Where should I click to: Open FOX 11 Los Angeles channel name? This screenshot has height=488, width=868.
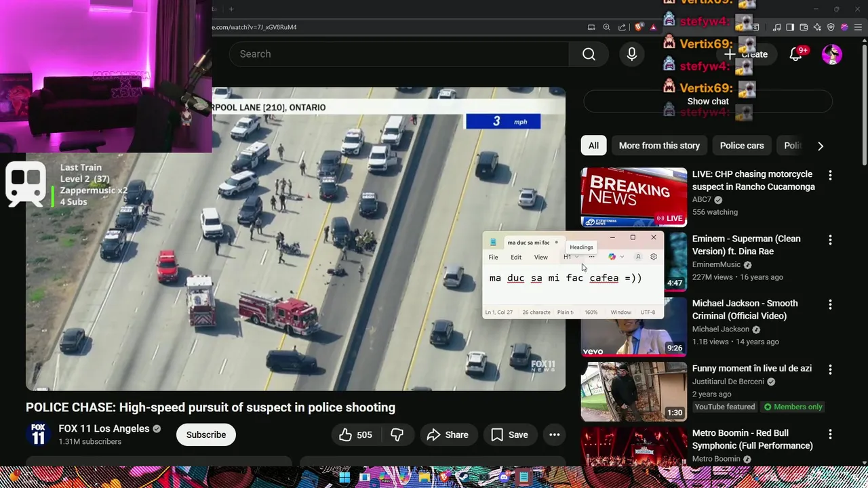coord(104,428)
